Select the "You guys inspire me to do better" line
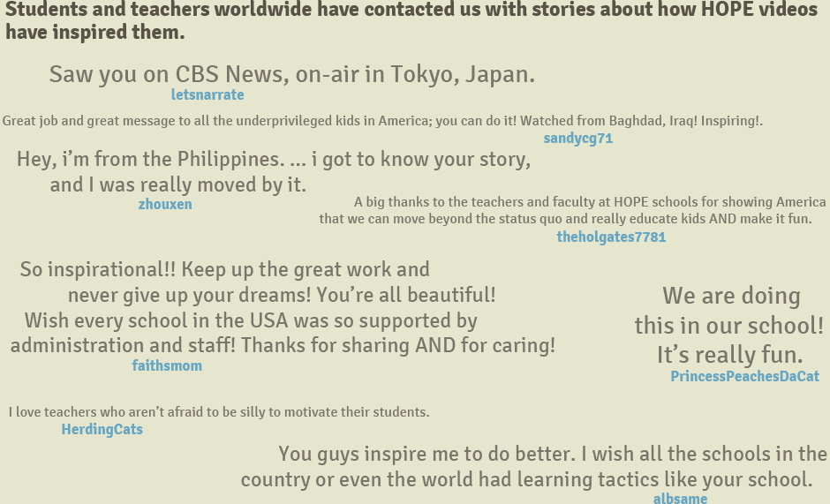The image size is (830, 504). 553,455
